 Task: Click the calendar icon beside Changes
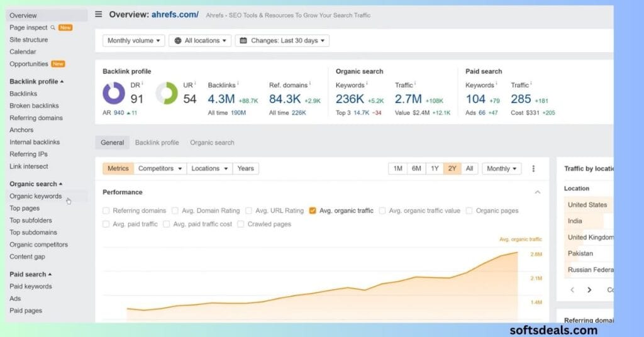[243, 41]
